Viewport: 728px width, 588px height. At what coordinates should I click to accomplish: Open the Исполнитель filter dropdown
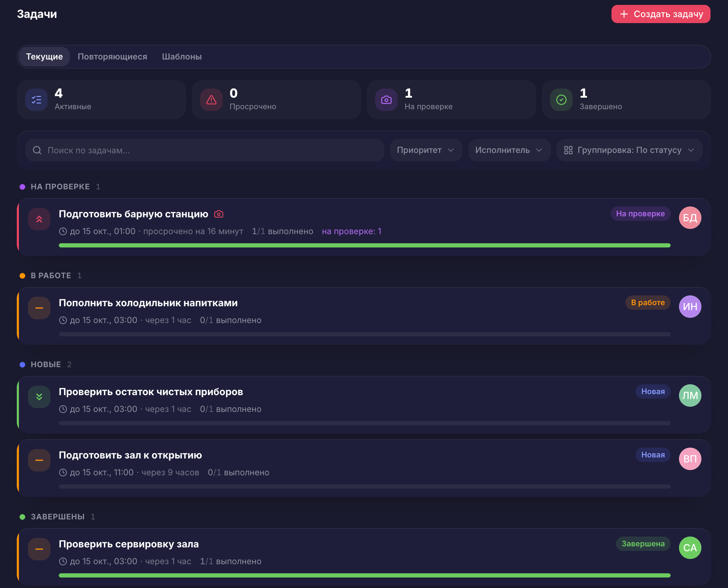pos(509,150)
